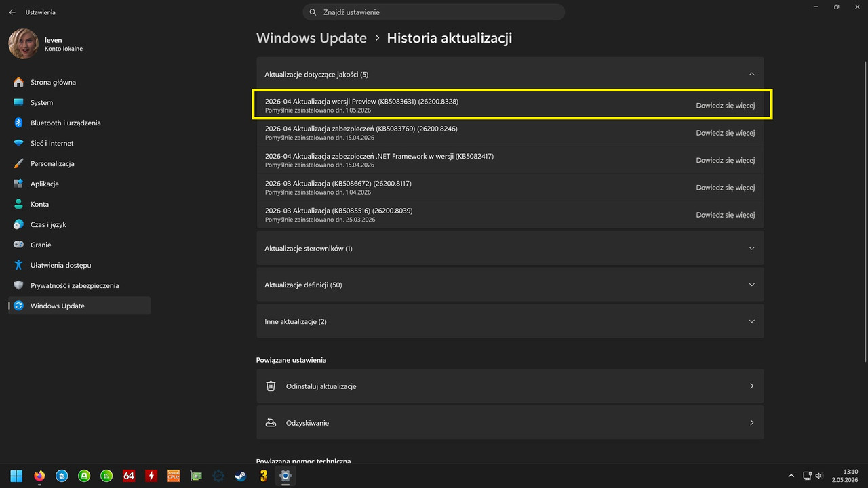Open the orange CPU-Z taskbar app

click(x=174, y=476)
